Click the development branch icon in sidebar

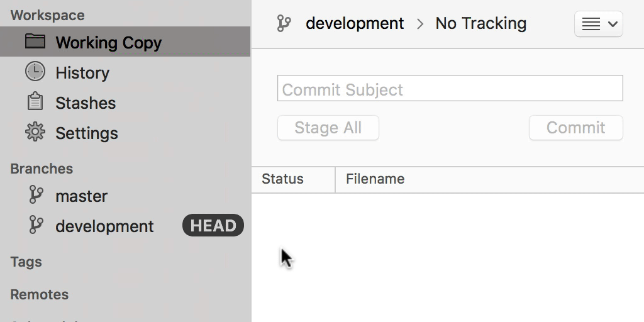tap(36, 225)
